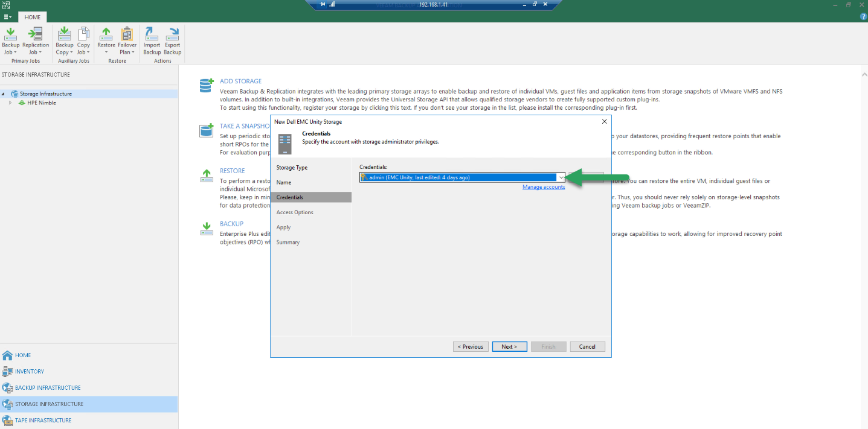Screen dimensions: 868x429
Task: Click the Cancel button
Action: (x=587, y=346)
